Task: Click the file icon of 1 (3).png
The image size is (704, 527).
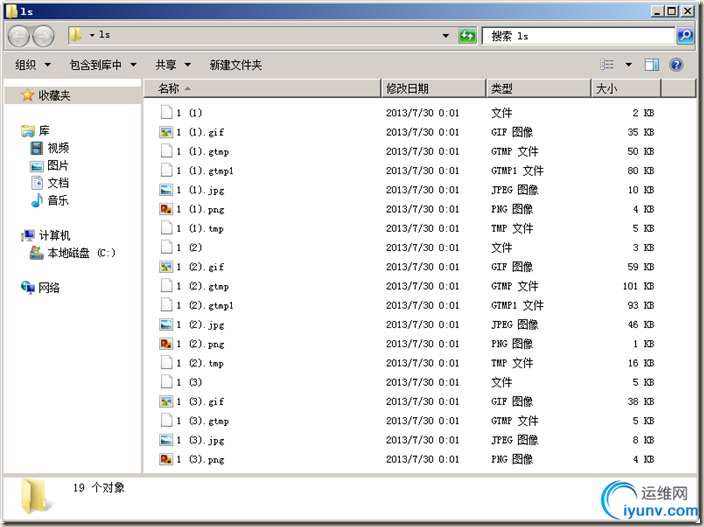Action: (x=166, y=459)
